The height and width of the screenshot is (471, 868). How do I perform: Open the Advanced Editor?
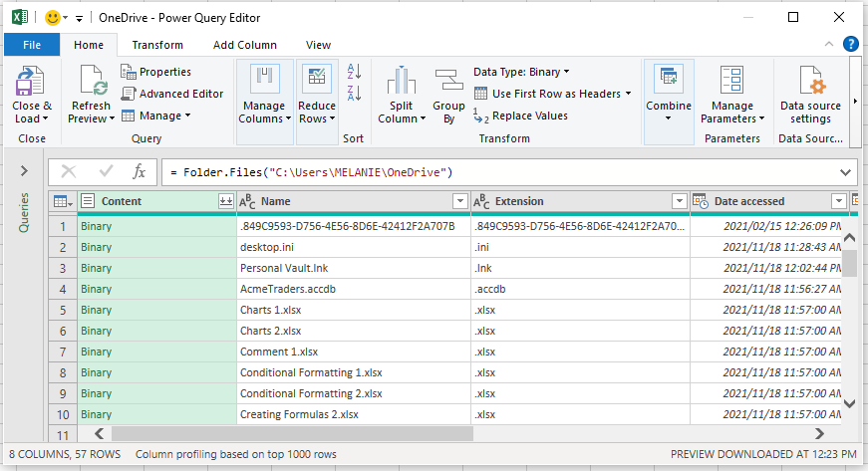click(x=172, y=94)
